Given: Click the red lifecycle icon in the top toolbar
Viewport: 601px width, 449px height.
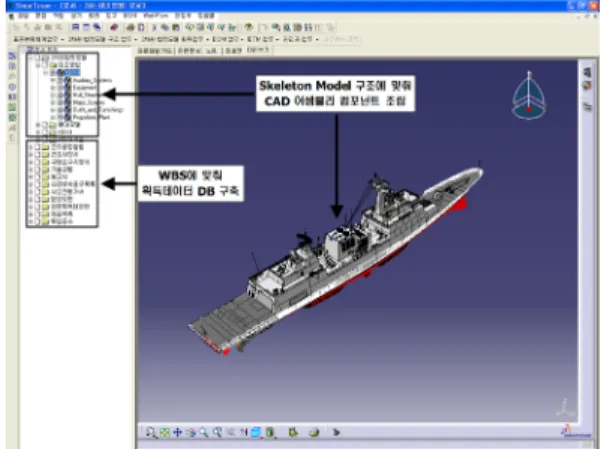Looking at the screenshot, I should coord(114,27).
